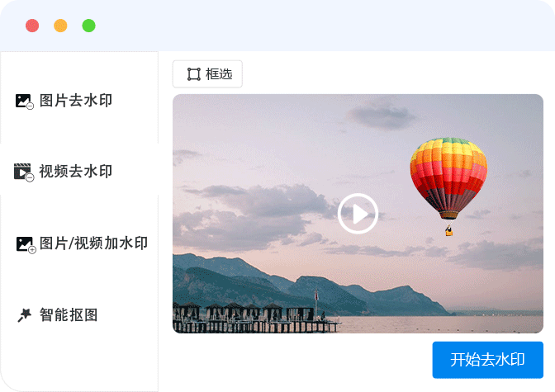Play the hot air balloon video
555x392 pixels.
(358, 214)
